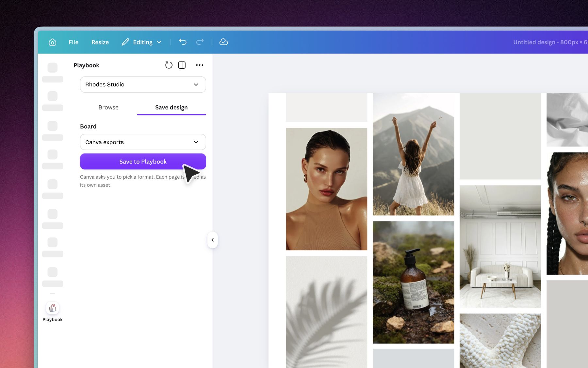The height and width of the screenshot is (368, 588).
Task: Go to Canva home icon
Action: coord(52,42)
